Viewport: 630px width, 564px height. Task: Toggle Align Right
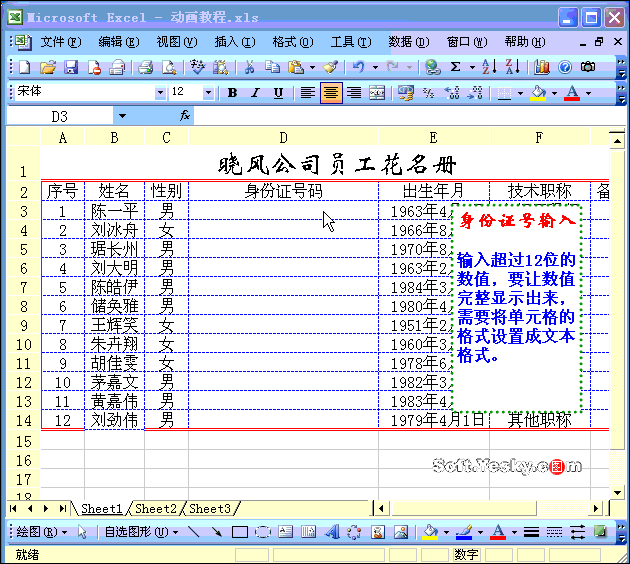pyautogui.click(x=354, y=93)
